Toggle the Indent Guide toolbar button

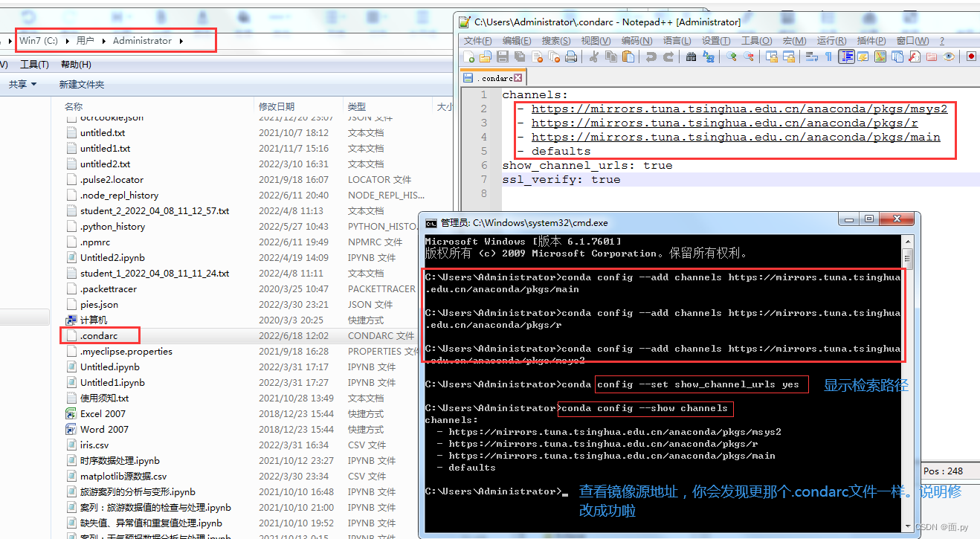(847, 57)
